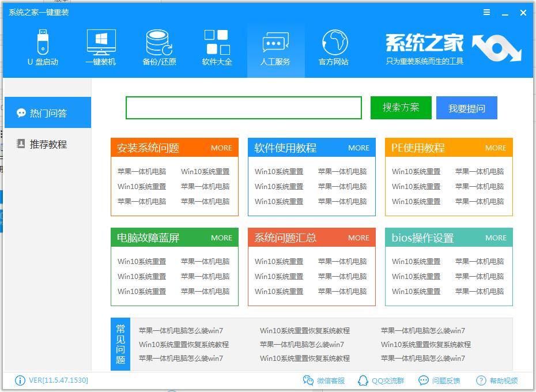Open last 苹果一体机电脑 link in 电脑故障蓝屏
The width and height of the screenshot is (536, 392).
(x=205, y=292)
